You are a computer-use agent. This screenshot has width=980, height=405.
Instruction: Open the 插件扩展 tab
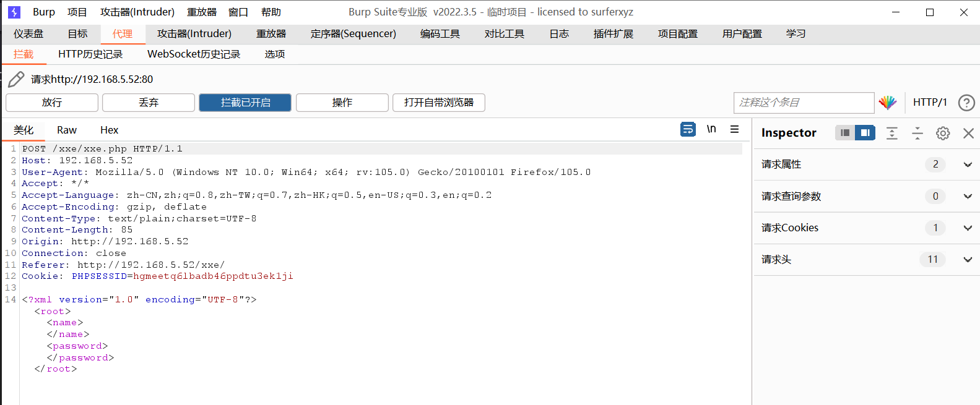[614, 34]
